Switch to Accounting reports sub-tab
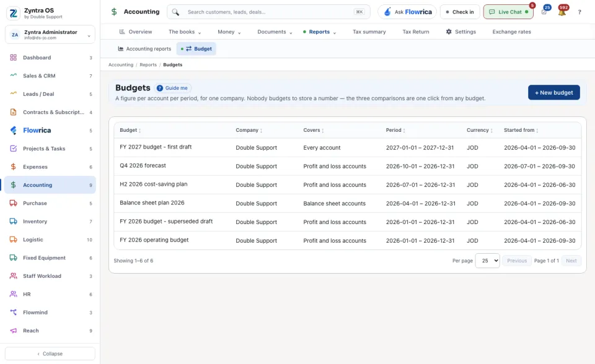Viewport: 595px width, 364px height. tap(144, 49)
